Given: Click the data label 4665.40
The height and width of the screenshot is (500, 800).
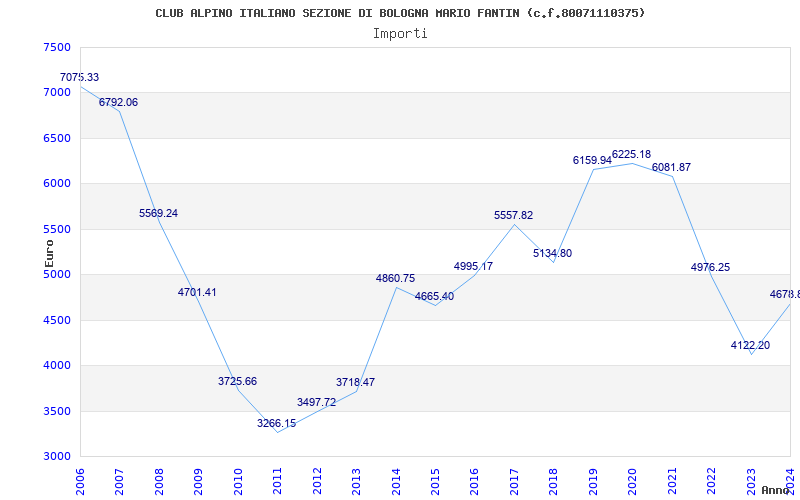Looking at the screenshot, I should click(435, 296).
